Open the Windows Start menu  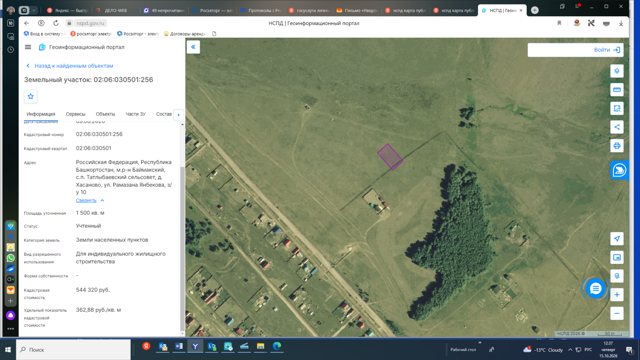[x=8, y=350]
